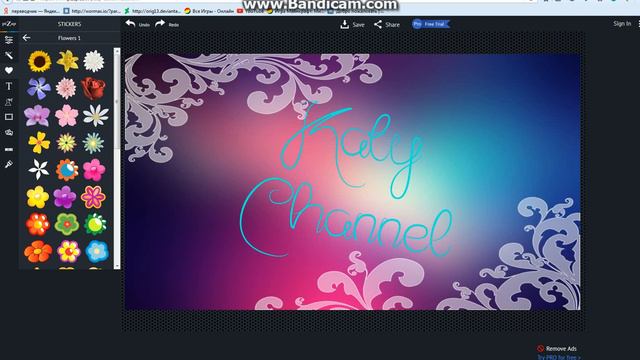Image resolution: width=640 pixels, height=360 pixels.
Task: Share the image
Action: [x=387, y=24]
